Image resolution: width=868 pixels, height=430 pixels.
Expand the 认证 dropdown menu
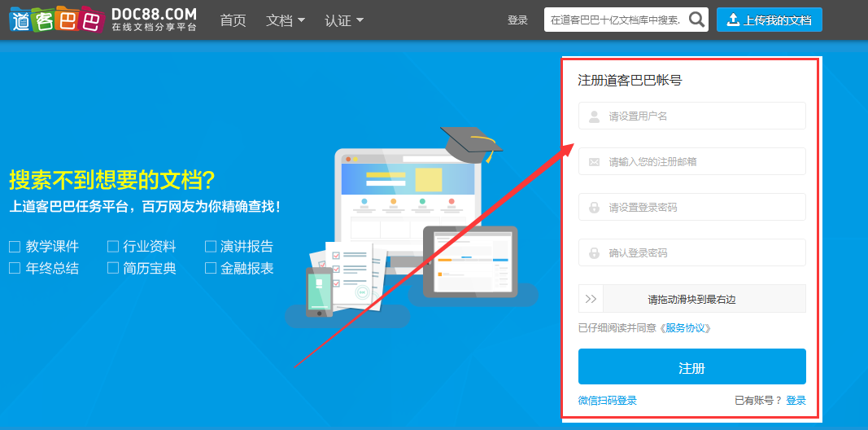344,20
